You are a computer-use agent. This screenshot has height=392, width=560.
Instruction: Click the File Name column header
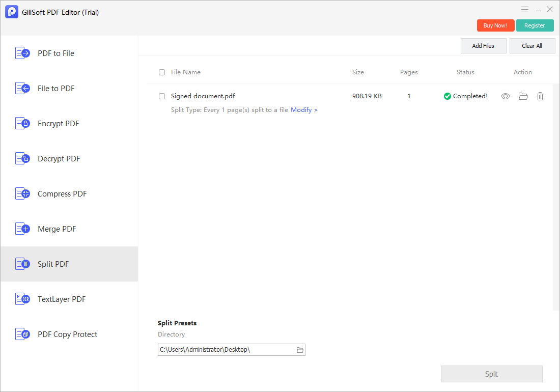point(186,72)
